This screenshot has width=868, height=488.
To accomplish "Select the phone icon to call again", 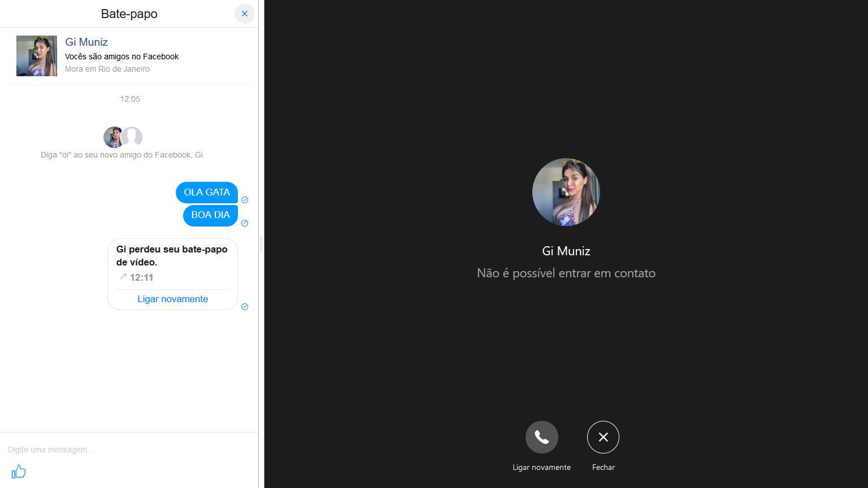I will tap(541, 437).
